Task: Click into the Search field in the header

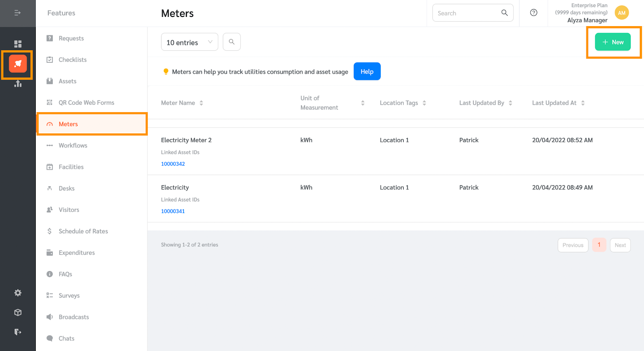Action: [x=467, y=12]
